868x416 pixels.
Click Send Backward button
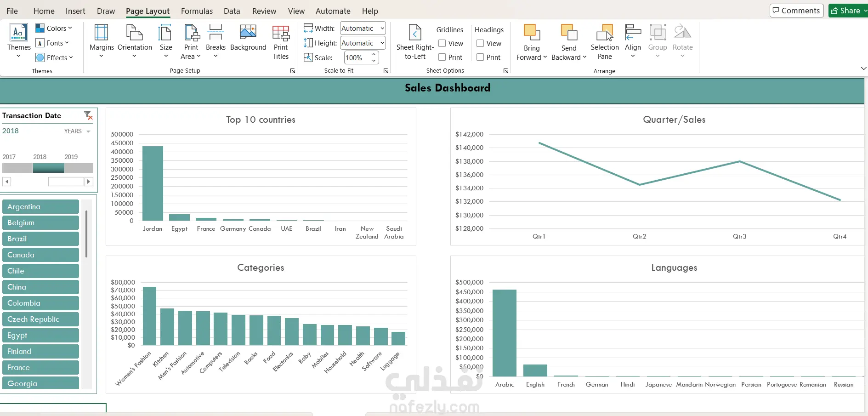569,36
